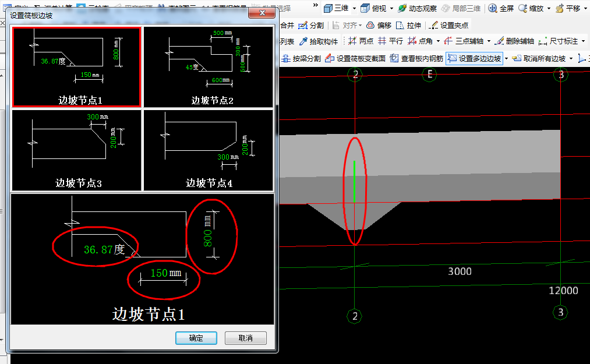Click axis bubble E at the top
The height and width of the screenshot is (364, 590).
click(x=429, y=75)
